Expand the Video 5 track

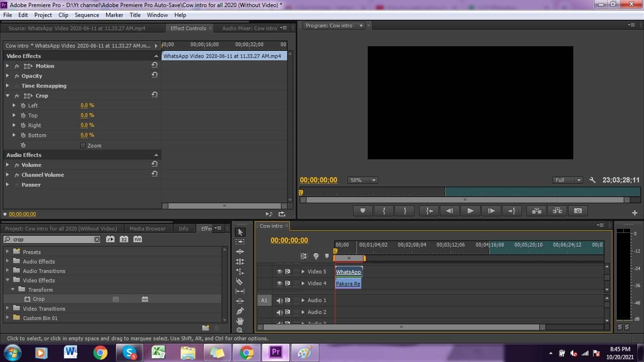tap(303, 271)
